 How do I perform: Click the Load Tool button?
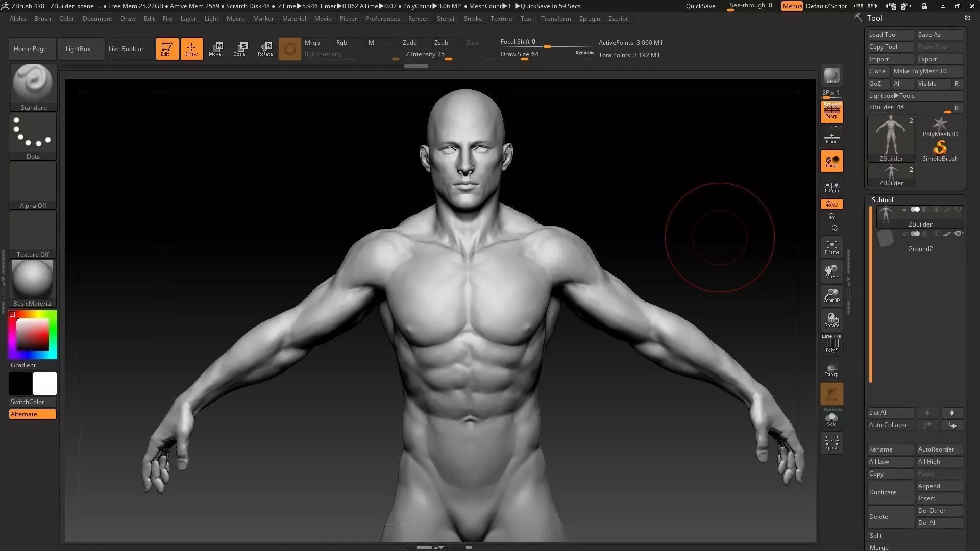(891, 35)
